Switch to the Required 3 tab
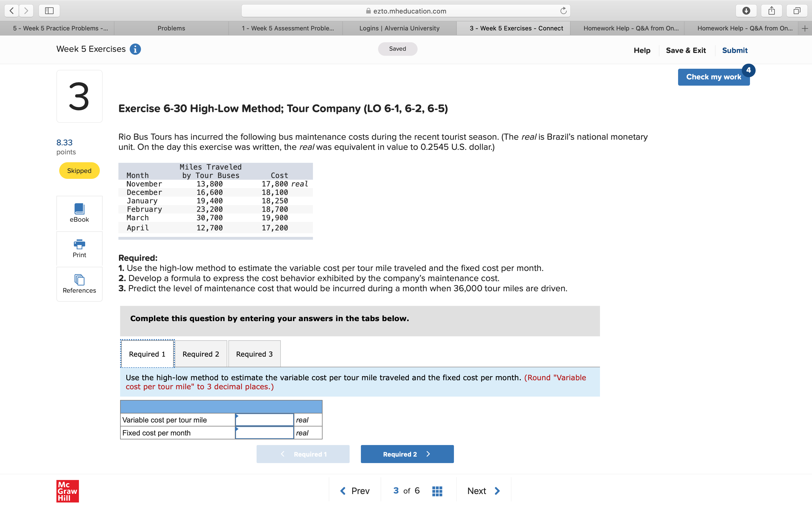Viewport: 812px width, 507px height. click(x=254, y=354)
